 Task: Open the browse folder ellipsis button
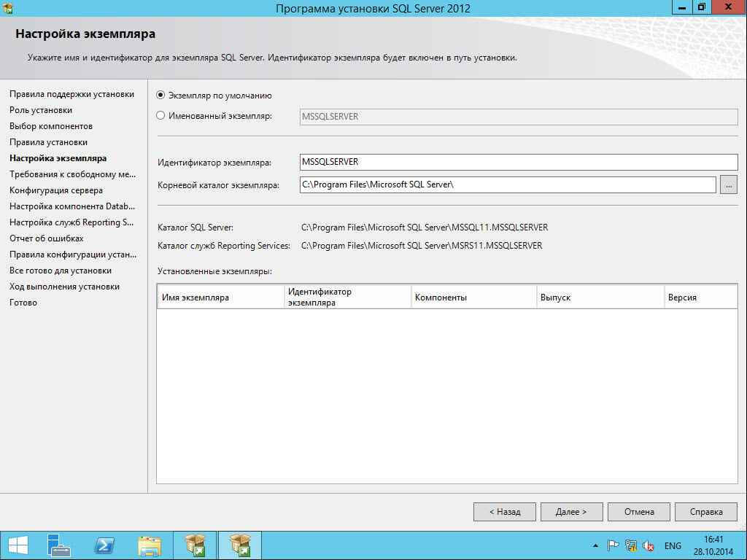pyautogui.click(x=729, y=184)
